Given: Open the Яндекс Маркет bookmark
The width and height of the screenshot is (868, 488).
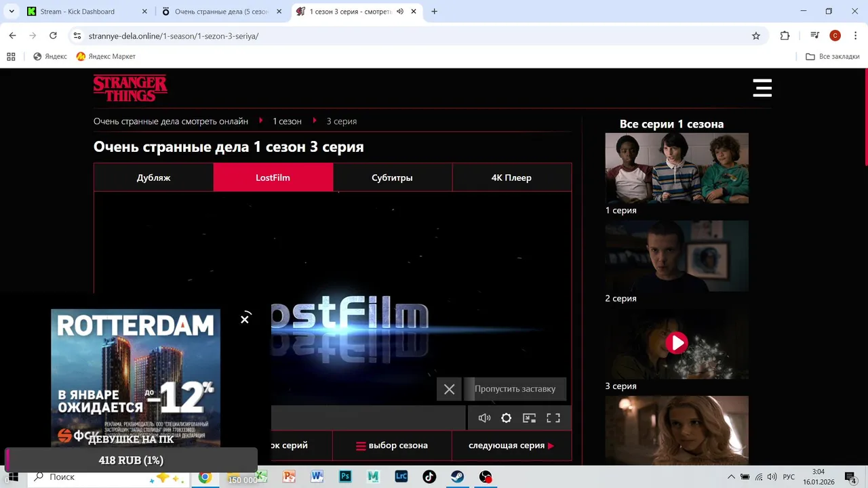Looking at the screenshot, I should [106, 56].
